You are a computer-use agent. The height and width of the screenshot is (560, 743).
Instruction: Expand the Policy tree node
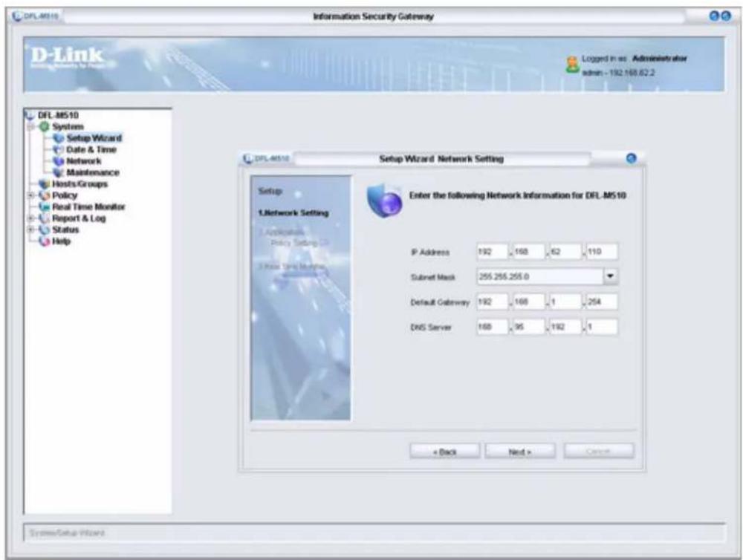click(x=31, y=195)
